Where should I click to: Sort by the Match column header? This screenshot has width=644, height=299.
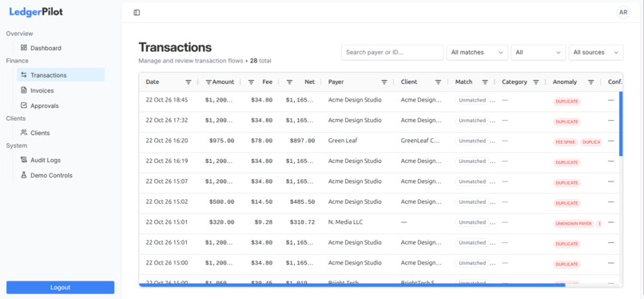(x=463, y=82)
